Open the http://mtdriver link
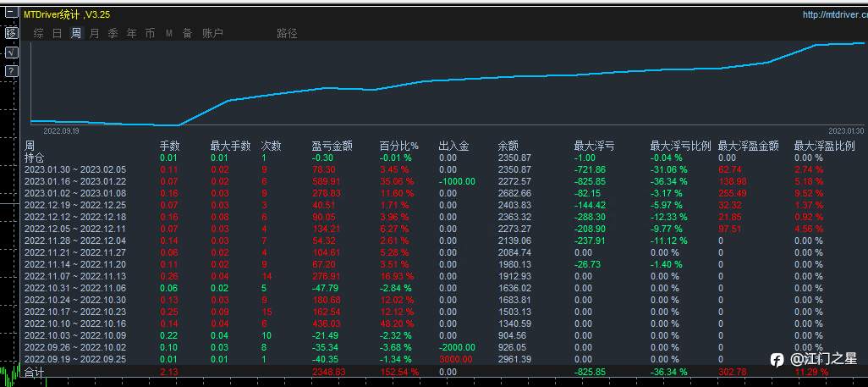This screenshot has height=387, width=868. click(835, 15)
